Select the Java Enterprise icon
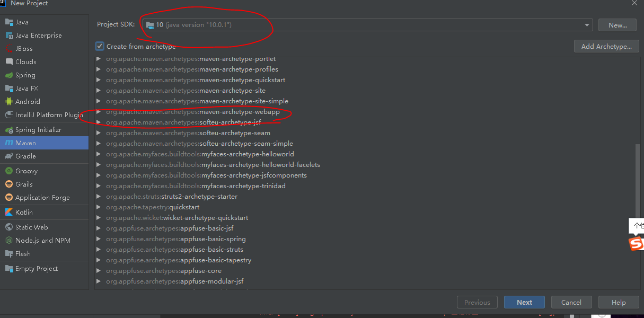This screenshot has height=318, width=644. point(8,36)
